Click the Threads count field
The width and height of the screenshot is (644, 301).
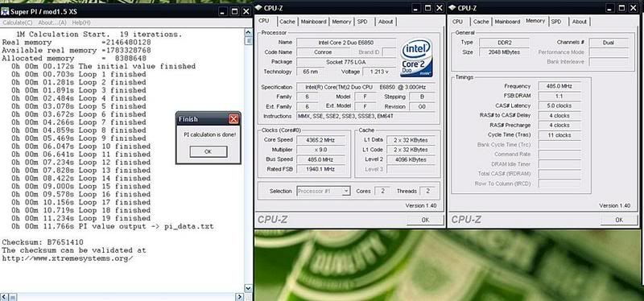coord(427,191)
